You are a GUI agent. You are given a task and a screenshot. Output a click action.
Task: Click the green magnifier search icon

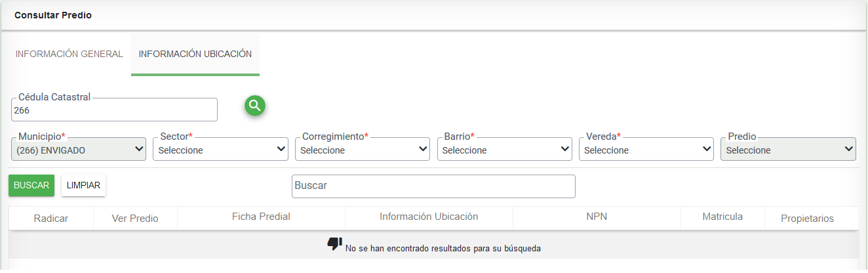coord(255,106)
